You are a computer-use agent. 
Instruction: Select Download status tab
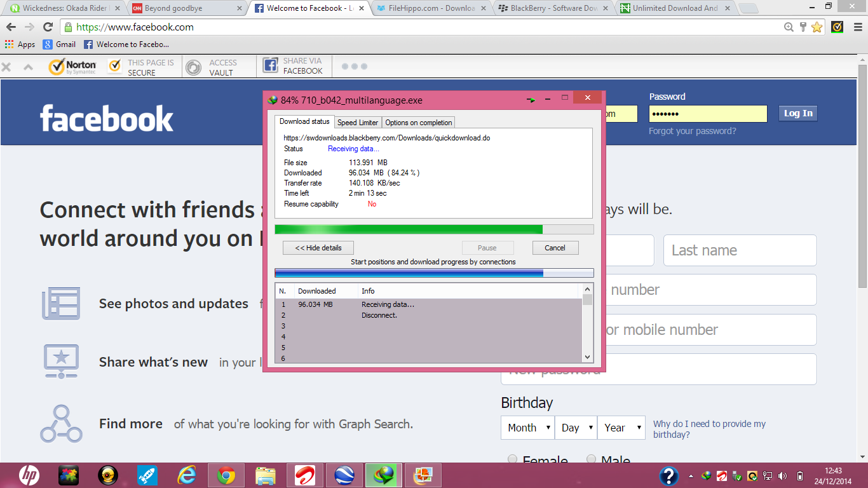coord(304,121)
